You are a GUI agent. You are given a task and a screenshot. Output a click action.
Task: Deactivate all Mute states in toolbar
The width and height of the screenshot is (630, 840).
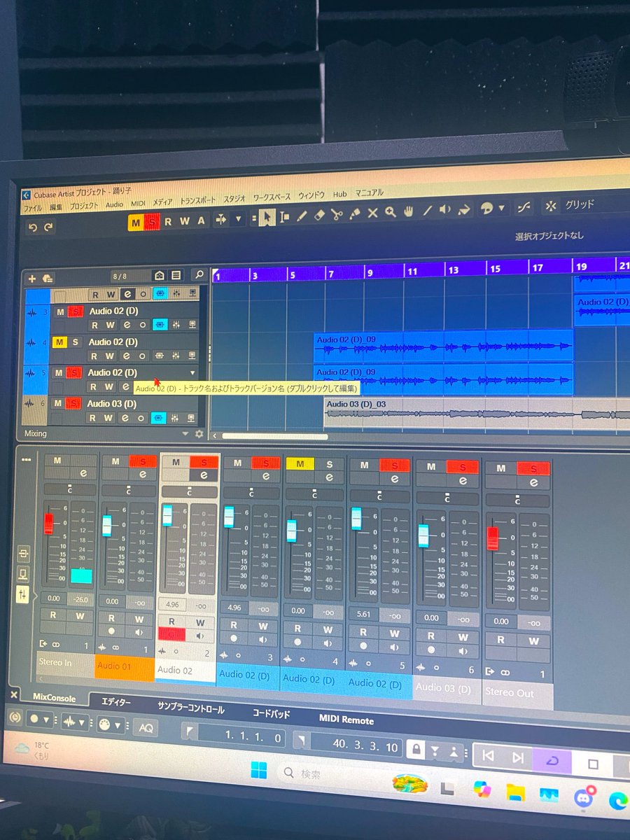coord(136,223)
